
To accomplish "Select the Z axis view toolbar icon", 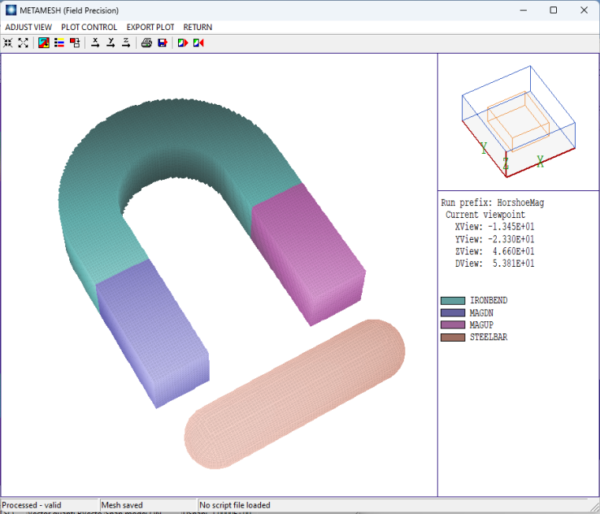I will click(125, 43).
